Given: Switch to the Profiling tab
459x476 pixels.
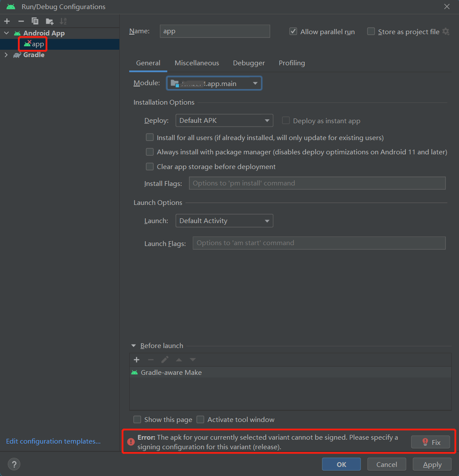Looking at the screenshot, I should [x=292, y=63].
